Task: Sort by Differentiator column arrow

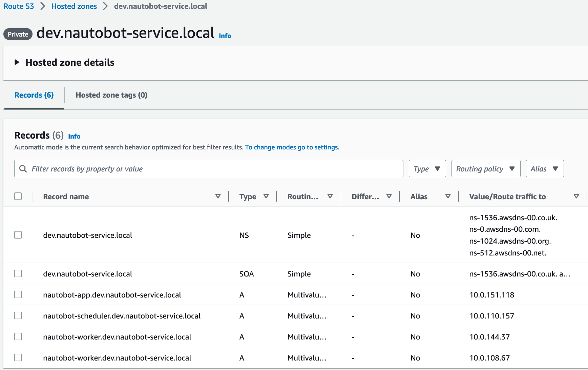Action: [x=389, y=197]
